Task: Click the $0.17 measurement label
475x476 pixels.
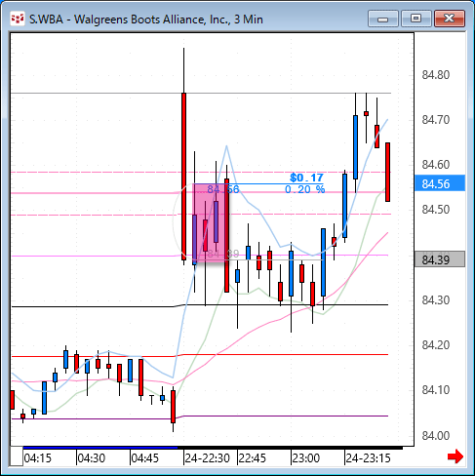Action: (x=306, y=178)
